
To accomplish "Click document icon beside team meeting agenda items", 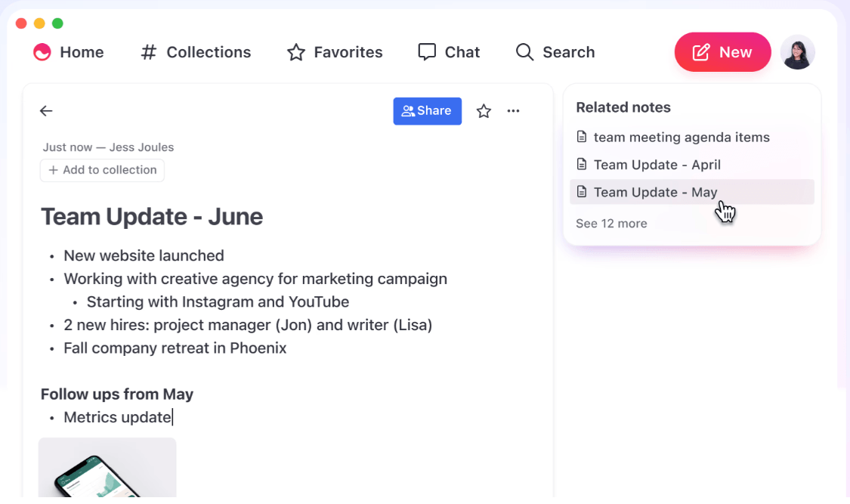I will click(582, 137).
